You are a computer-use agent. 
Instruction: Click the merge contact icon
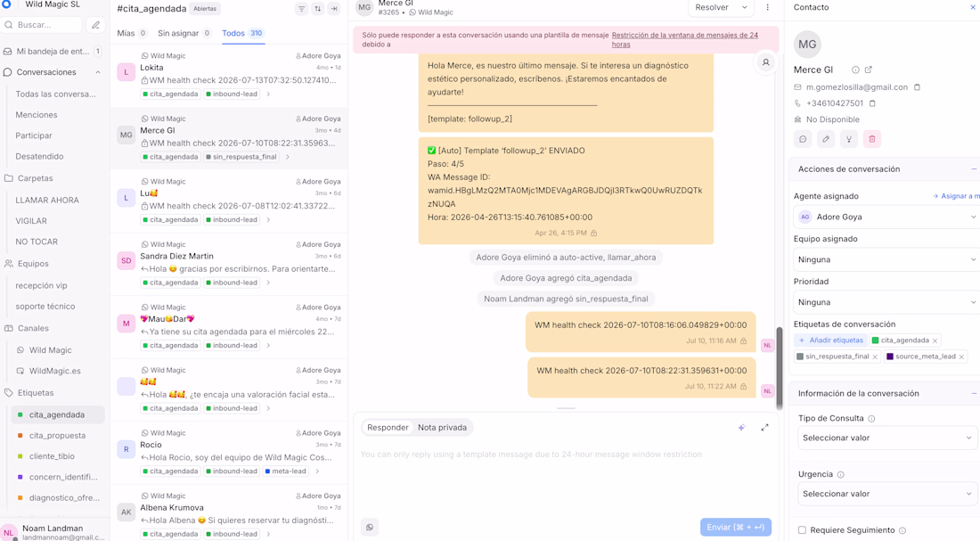coord(849,139)
